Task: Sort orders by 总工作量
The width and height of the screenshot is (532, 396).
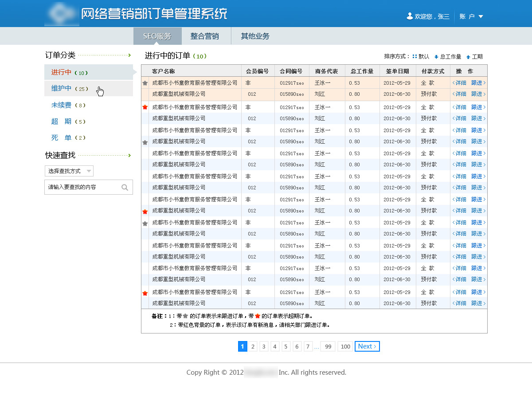Action: [451, 57]
